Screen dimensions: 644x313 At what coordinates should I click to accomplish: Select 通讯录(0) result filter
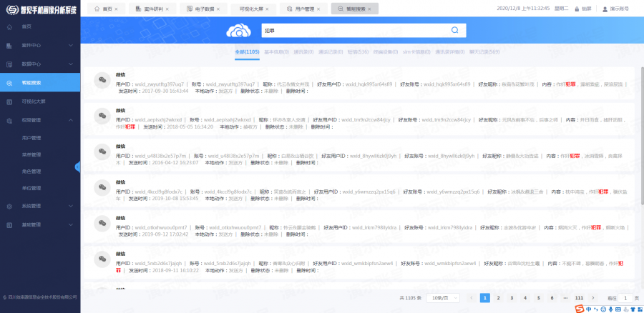pyautogui.click(x=303, y=52)
